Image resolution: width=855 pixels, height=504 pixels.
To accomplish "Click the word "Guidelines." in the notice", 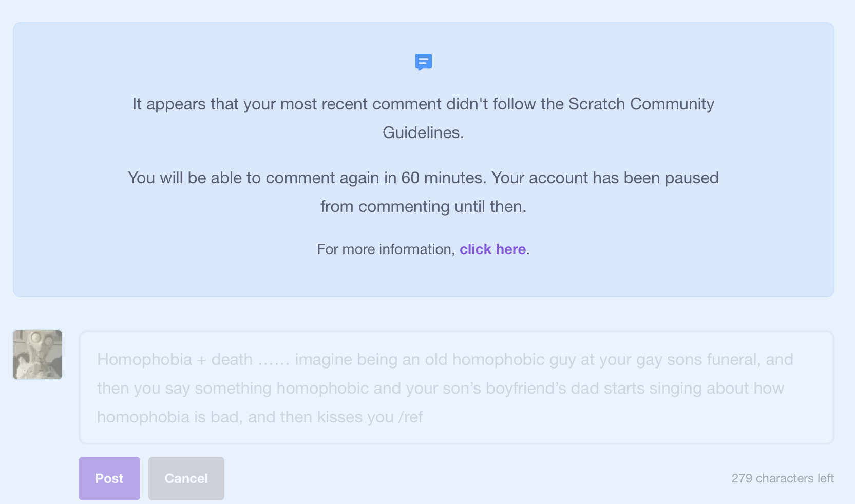I will tap(423, 133).
